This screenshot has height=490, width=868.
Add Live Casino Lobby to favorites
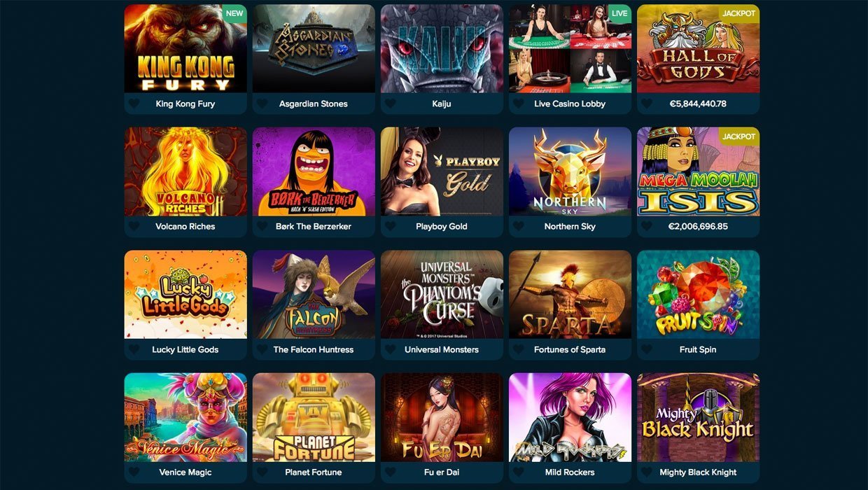519,104
